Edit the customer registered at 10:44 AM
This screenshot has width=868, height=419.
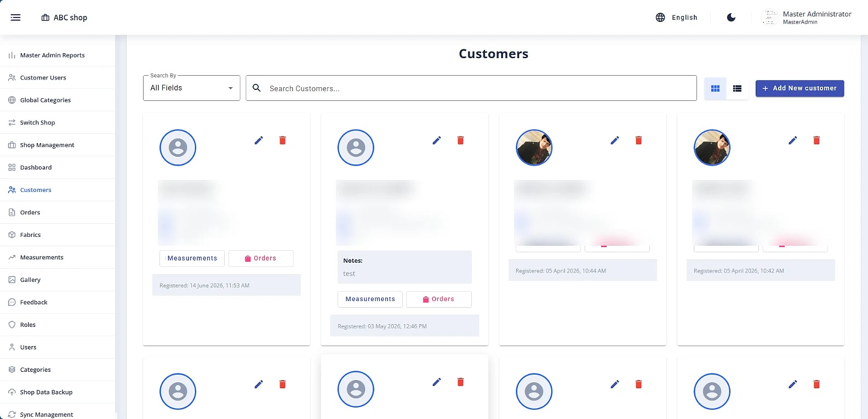point(615,140)
